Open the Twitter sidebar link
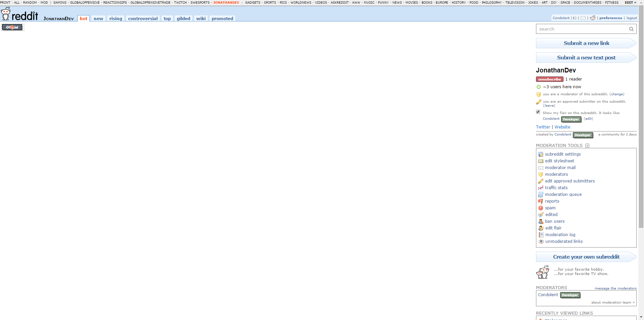Screen dimensions: 644x320 coord(543,127)
